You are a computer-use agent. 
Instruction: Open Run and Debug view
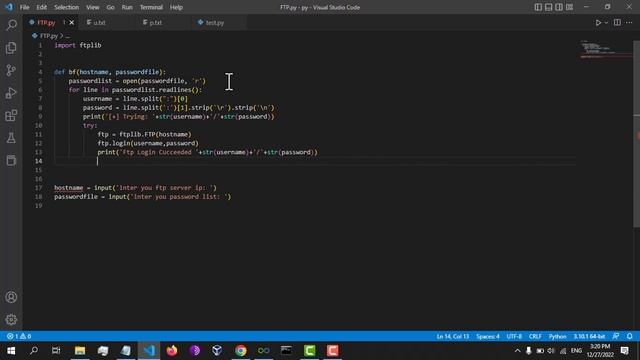click(x=11, y=93)
